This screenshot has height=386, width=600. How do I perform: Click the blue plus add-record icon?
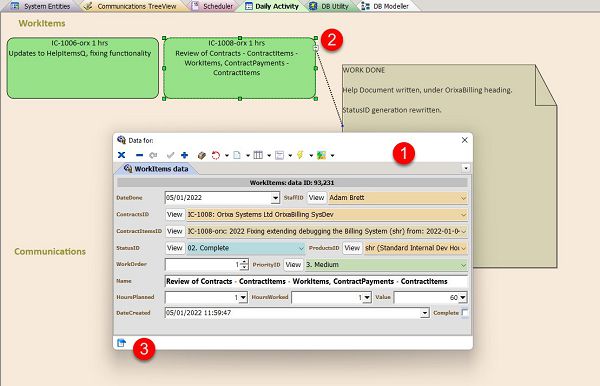[184, 155]
